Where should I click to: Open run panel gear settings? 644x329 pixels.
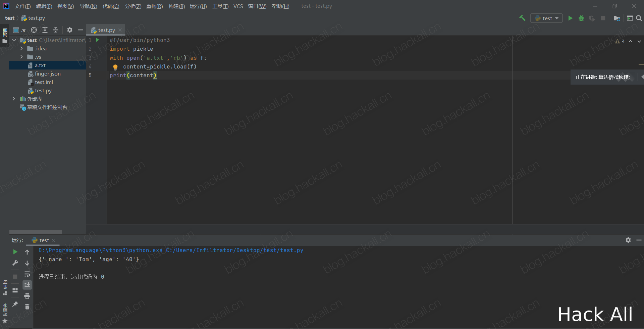pyautogui.click(x=628, y=240)
